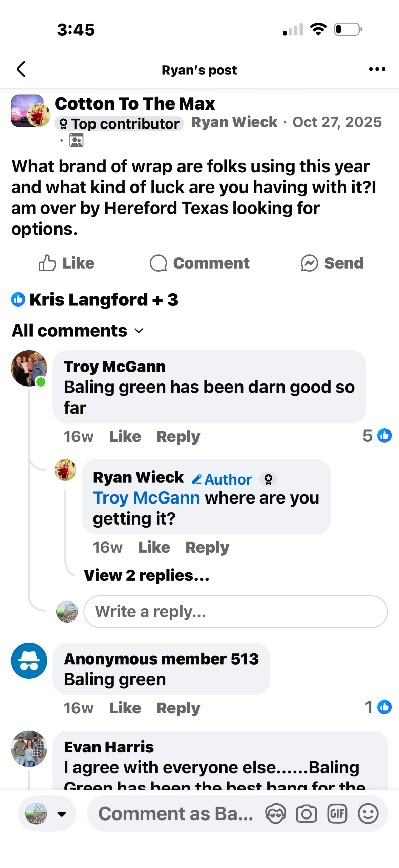Expand View 2 replies thread

147,575
